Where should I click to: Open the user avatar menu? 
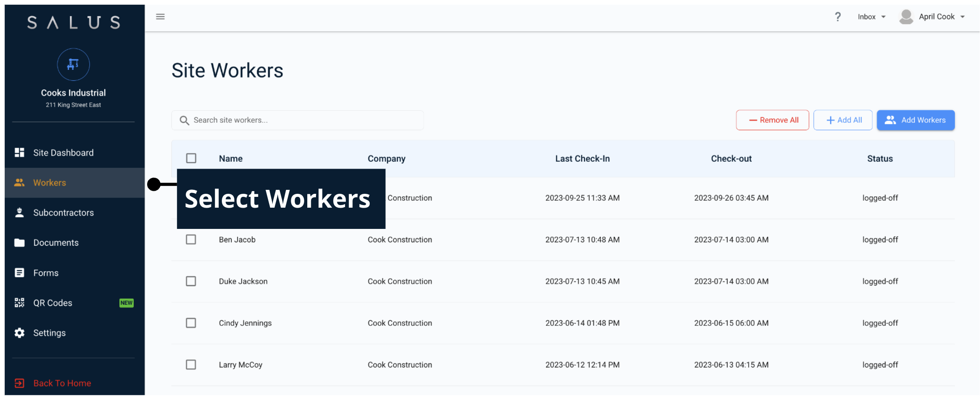906,16
